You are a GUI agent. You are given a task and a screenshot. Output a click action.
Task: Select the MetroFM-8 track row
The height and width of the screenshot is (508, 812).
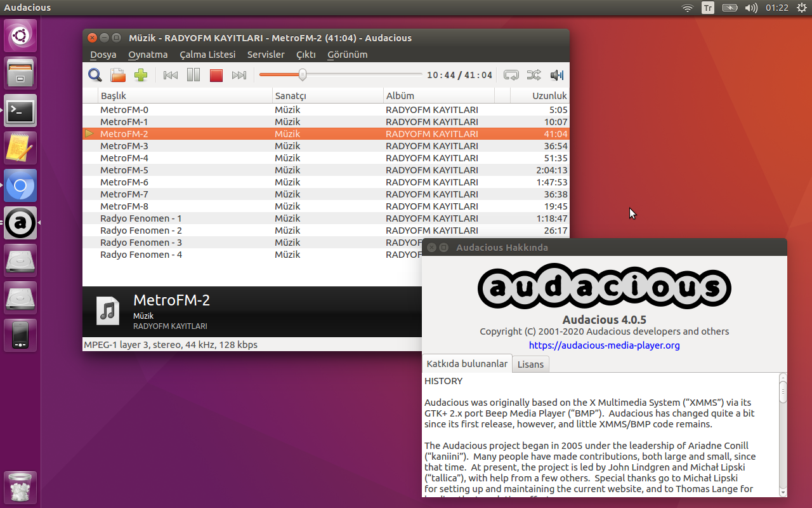point(325,206)
